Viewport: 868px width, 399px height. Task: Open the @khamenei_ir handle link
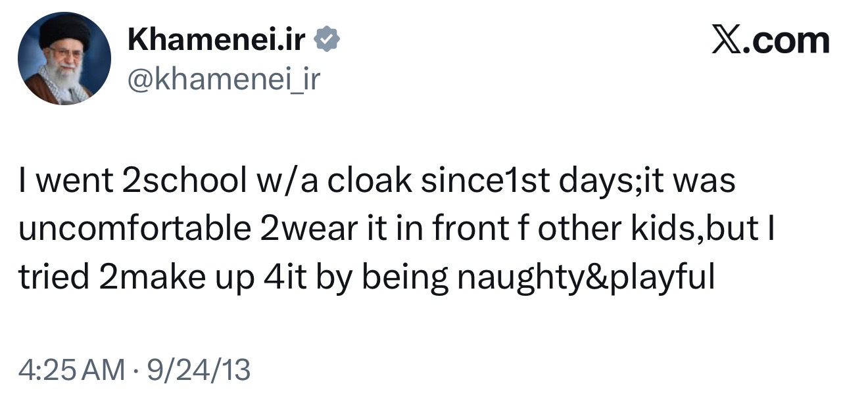click(223, 81)
